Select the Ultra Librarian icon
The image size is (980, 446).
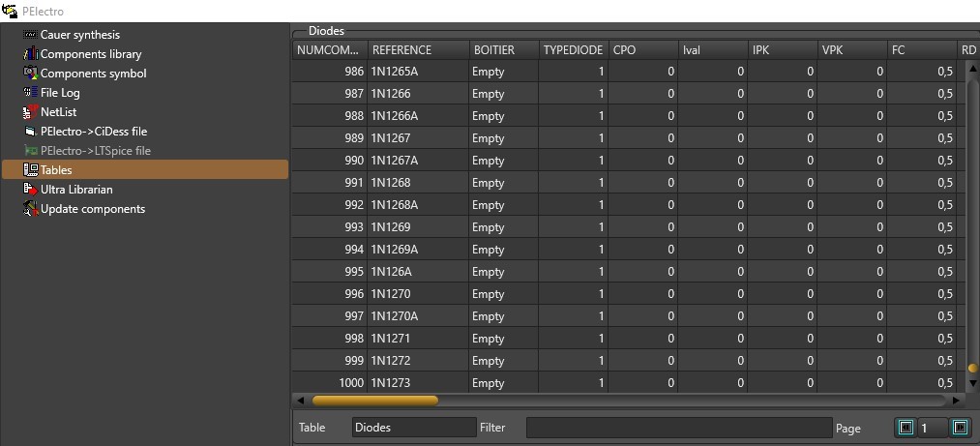click(31, 190)
